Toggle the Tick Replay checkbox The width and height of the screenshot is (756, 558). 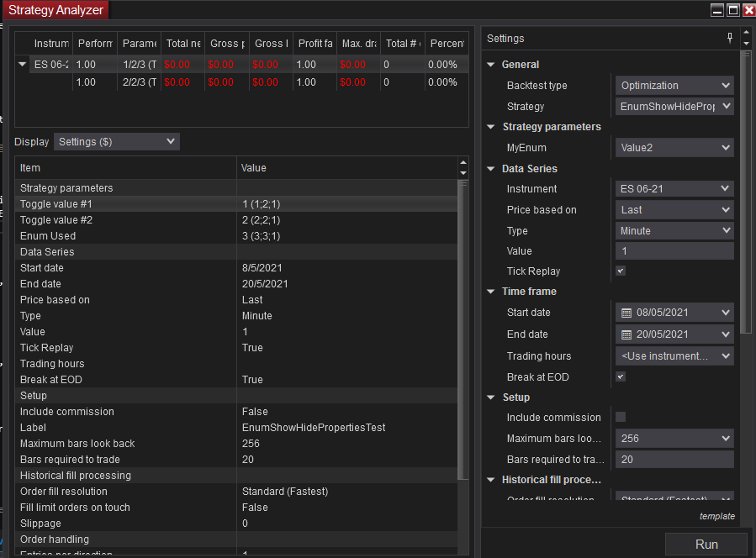click(x=621, y=271)
